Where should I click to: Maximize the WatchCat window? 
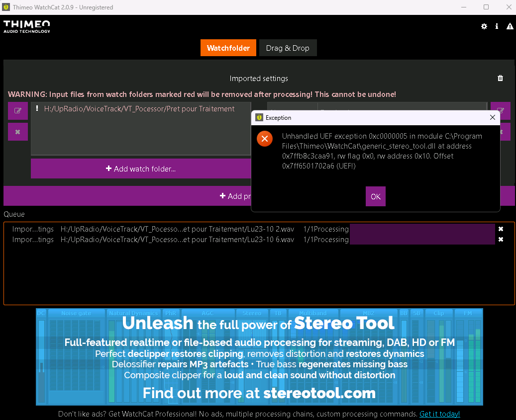(x=486, y=7)
